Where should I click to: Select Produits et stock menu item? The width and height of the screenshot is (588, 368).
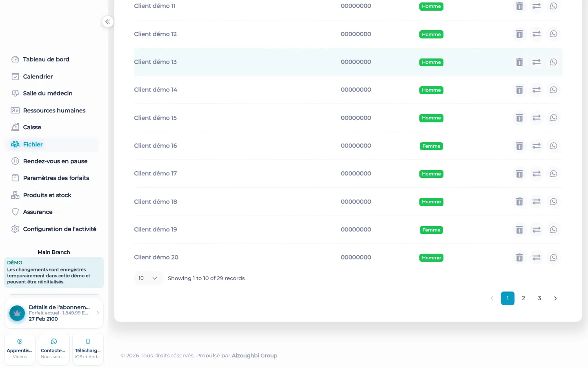click(x=47, y=195)
